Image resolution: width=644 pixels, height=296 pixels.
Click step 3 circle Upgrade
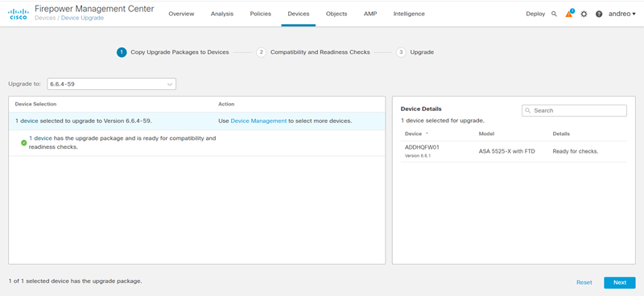coord(401,52)
